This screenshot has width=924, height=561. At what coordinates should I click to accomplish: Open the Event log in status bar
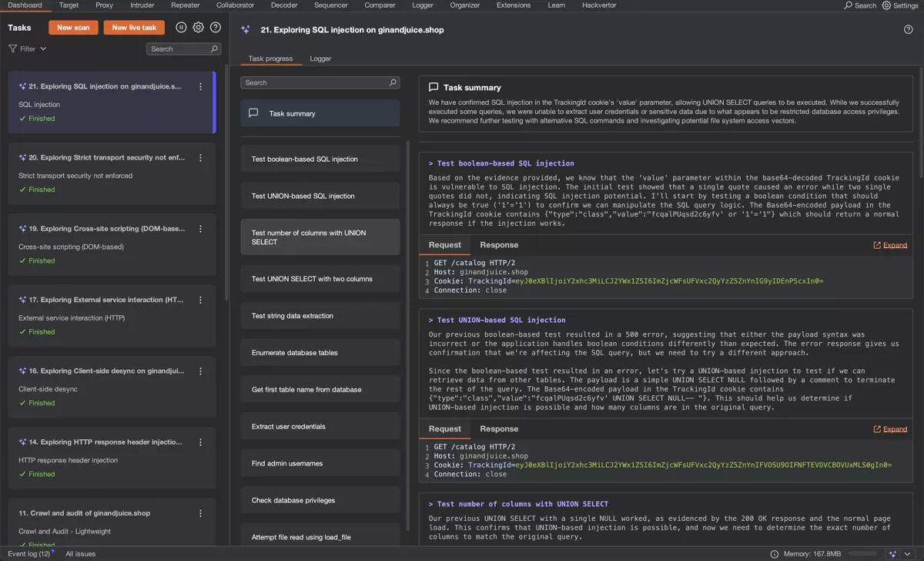coord(29,553)
